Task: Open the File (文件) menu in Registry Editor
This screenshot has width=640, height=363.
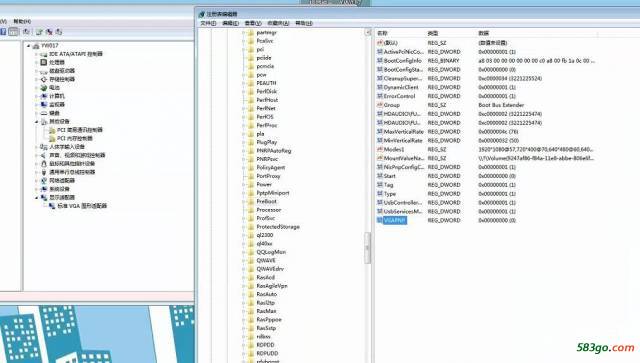Action: click(x=208, y=23)
